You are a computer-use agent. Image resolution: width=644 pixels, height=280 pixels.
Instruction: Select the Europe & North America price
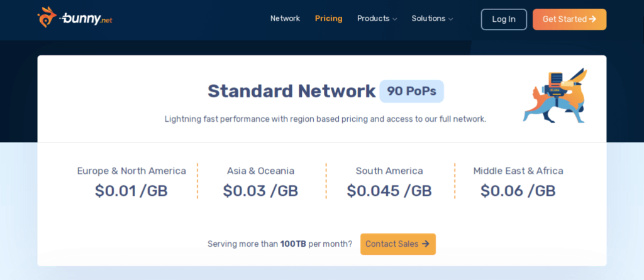tap(131, 191)
